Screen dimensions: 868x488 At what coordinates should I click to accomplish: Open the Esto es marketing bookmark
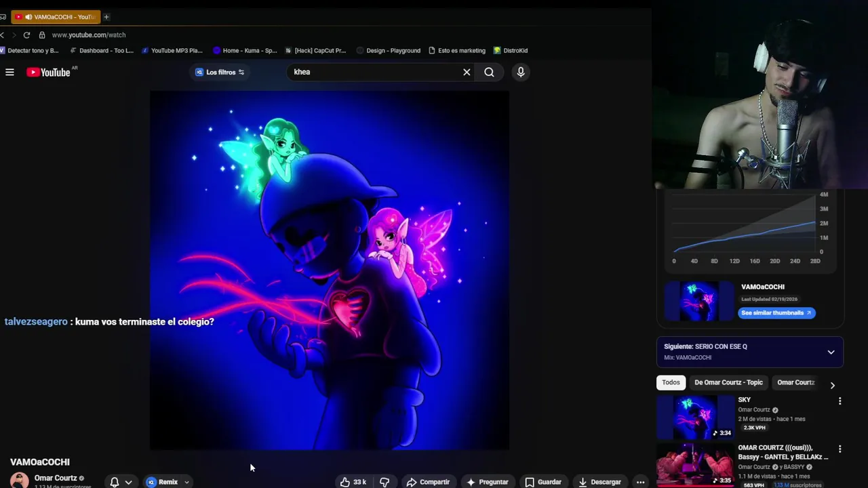457,51
